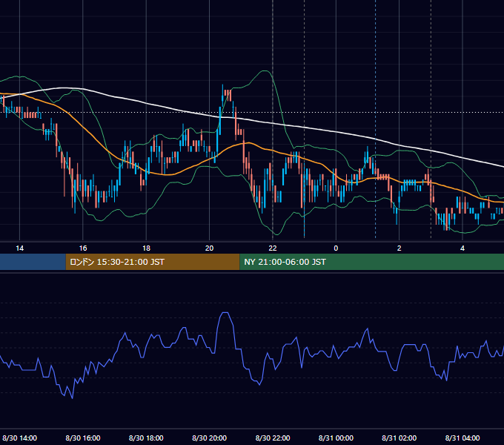Click the candle high spike near 20:25

click(223, 95)
